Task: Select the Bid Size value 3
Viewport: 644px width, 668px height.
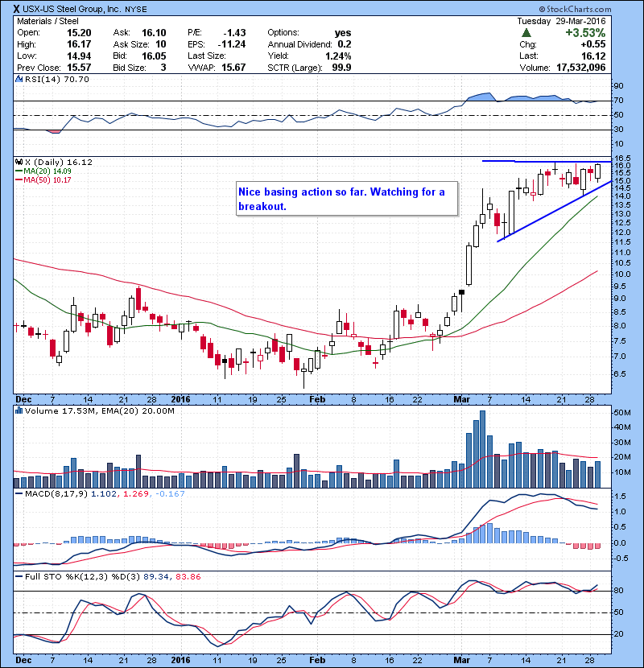Action: coord(163,68)
